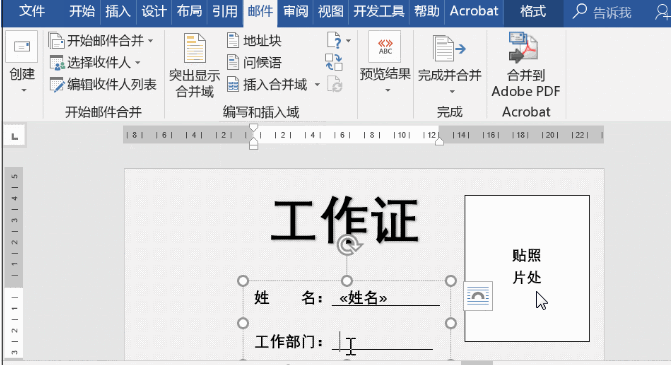Expand the 创建 dropdown arrow

pos(24,90)
